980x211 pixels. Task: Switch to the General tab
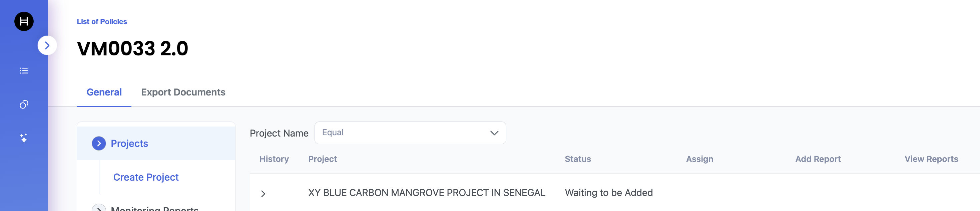pyautogui.click(x=104, y=92)
